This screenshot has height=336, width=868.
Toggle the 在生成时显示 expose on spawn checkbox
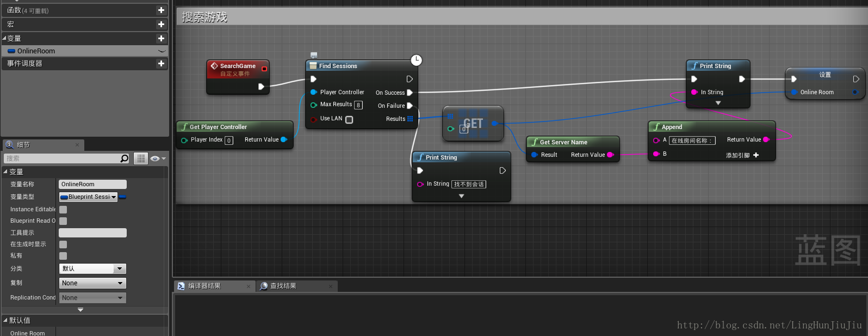(63, 245)
